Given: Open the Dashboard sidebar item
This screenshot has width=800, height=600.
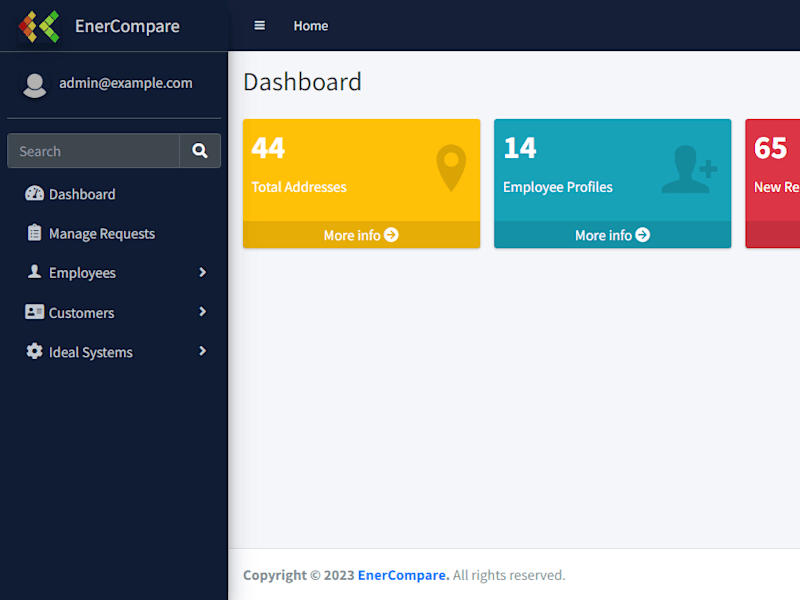Looking at the screenshot, I should click(114, 194).
